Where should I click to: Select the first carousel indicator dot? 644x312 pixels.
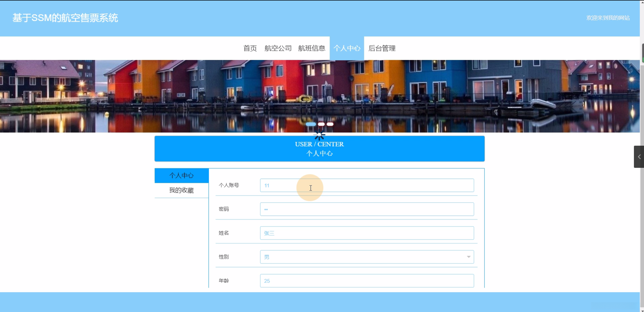tap(310, 124)
